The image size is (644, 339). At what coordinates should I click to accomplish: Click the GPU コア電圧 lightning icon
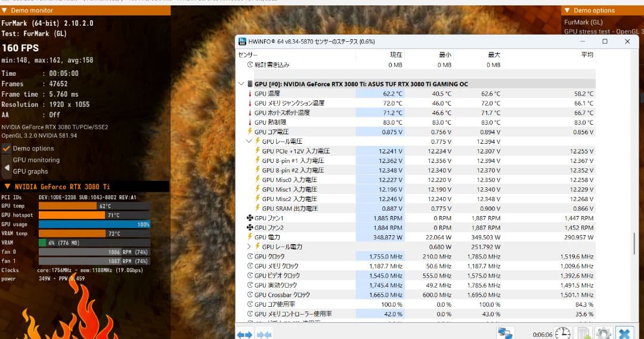point(250,131)
